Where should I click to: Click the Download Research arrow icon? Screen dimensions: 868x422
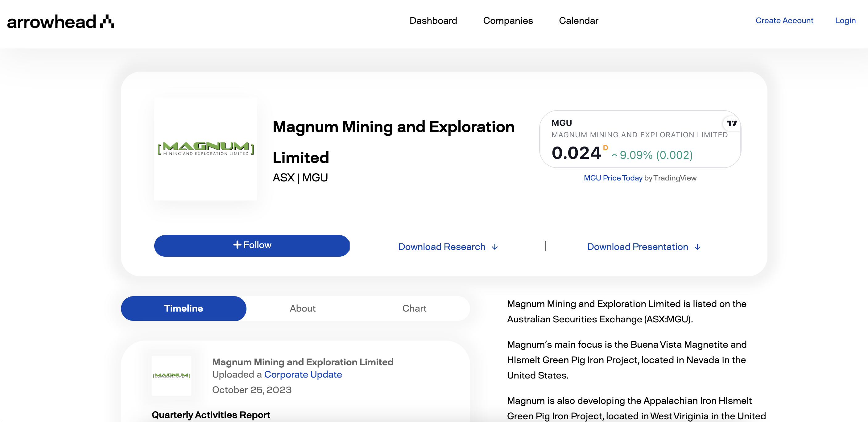coord(495,247)
